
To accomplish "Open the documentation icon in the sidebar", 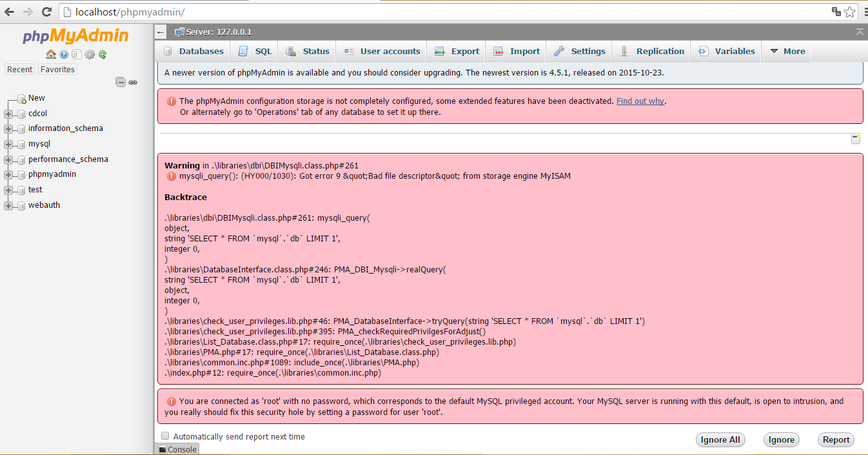I will click(77, 55).
